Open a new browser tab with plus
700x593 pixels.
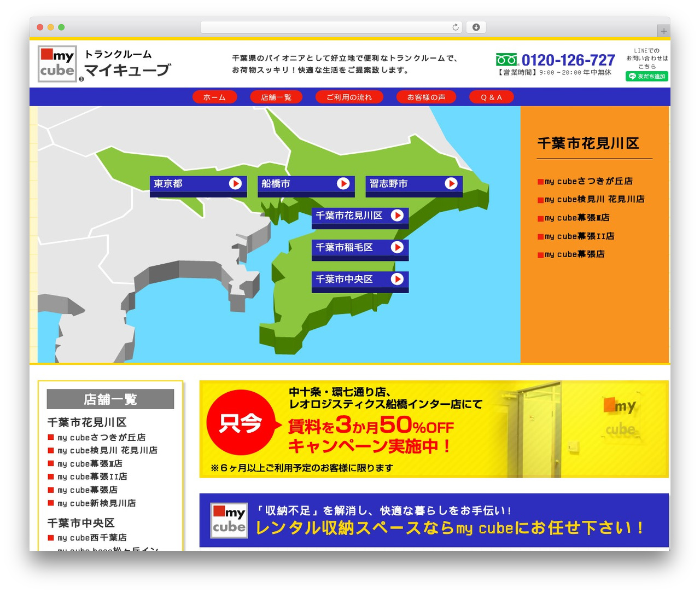pos(663,31)
